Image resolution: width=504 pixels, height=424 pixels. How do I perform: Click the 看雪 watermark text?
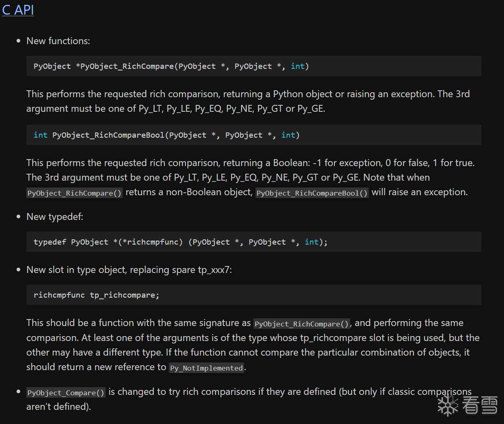(x=480, y=405)
